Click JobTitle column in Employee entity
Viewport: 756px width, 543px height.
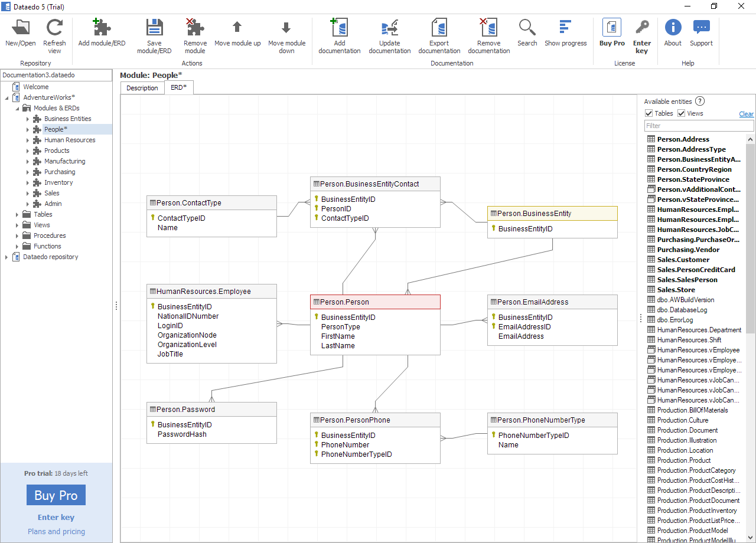click(x=170, y=354)
